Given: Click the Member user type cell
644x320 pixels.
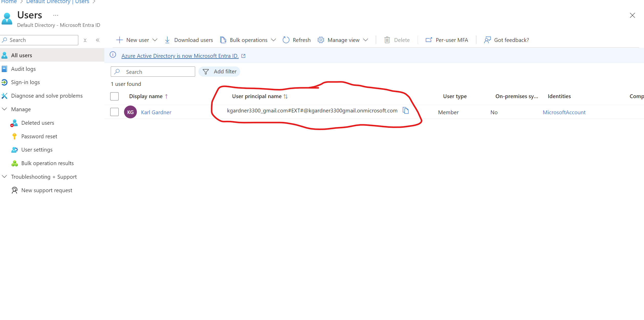Looking at the screenshot, I should click(448, 112).
